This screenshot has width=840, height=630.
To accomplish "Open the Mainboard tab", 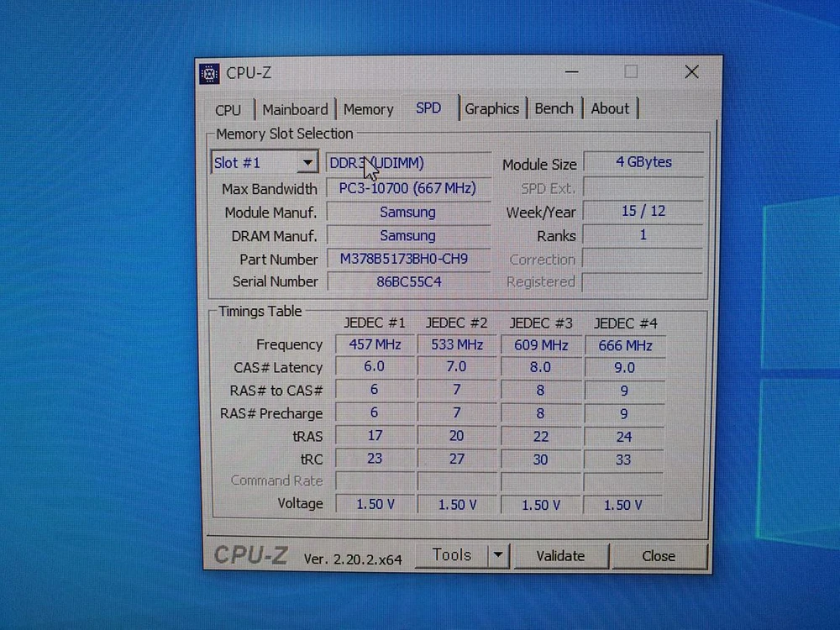I will [x=295, y=109].
